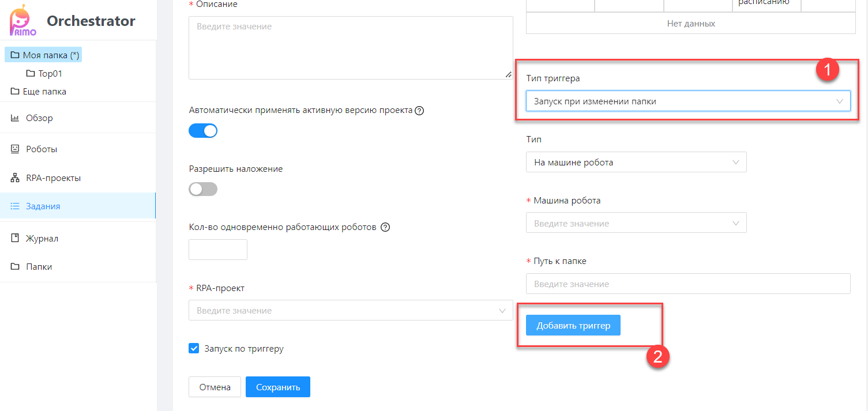Click help icon next to active version label
The width and height of the screenshot is (868, 411).
coord(420,111)
